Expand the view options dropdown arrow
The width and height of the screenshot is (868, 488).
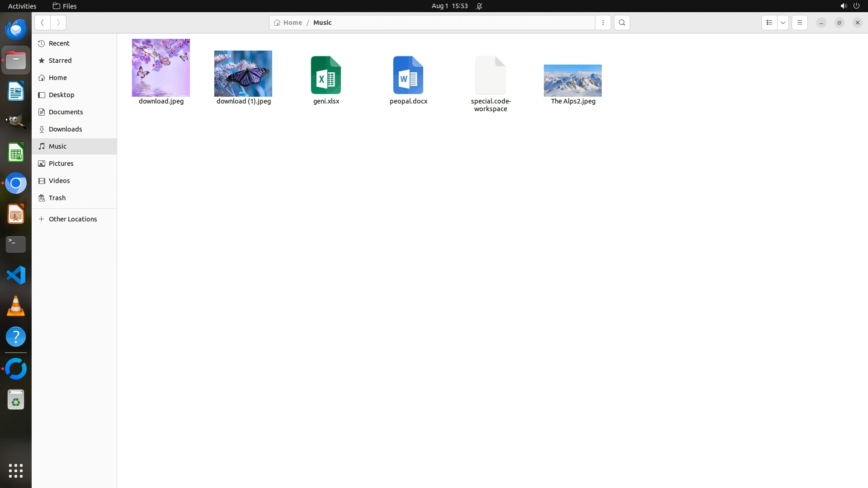(x=783, y=23)
